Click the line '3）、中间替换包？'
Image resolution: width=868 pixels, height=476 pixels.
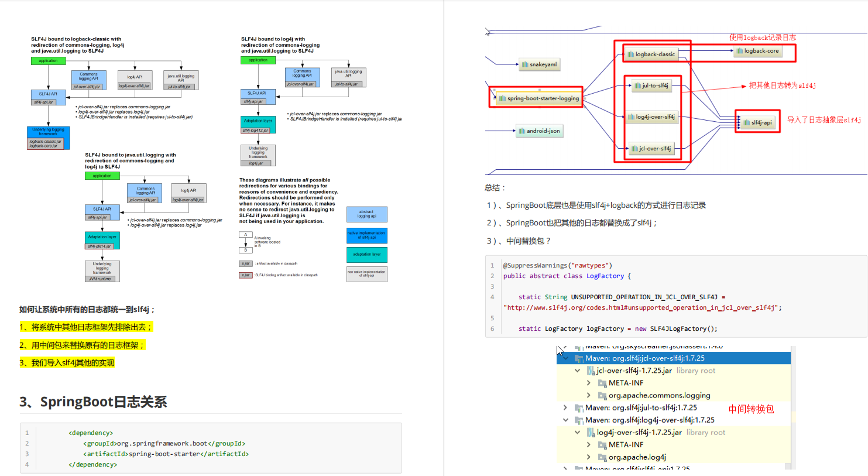[x=519, y=241]
